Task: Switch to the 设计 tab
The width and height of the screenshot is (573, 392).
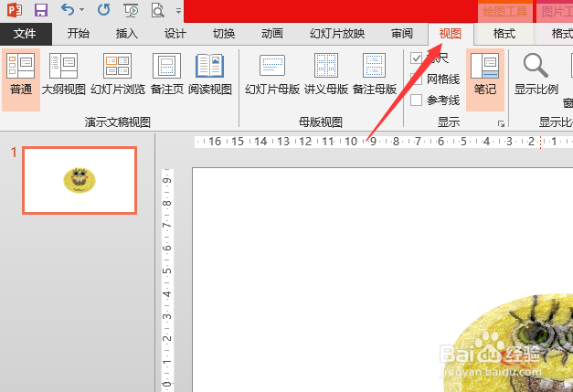Action: (175, 34)
